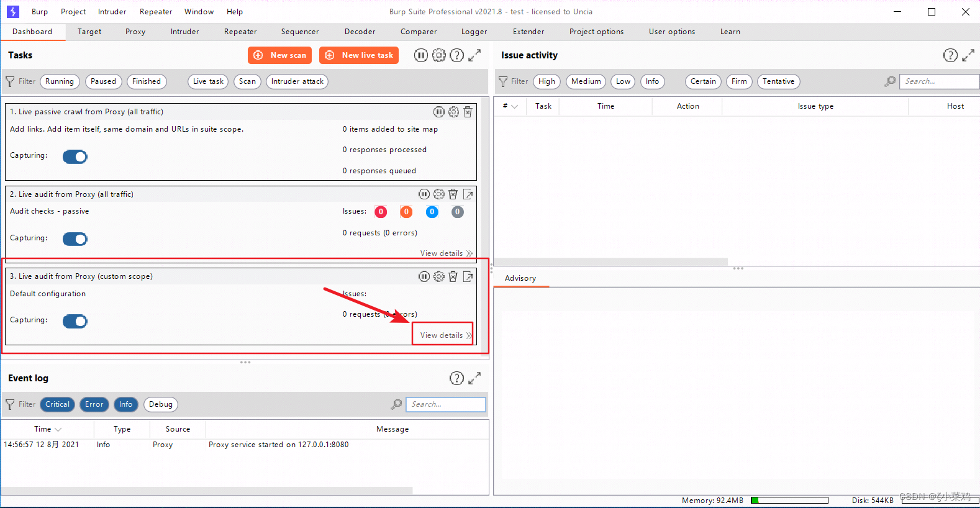Viewport: 980px width, 508px height.
Task: Click the orange medium-severity issue count badge
Action: [x=406, y=212]
